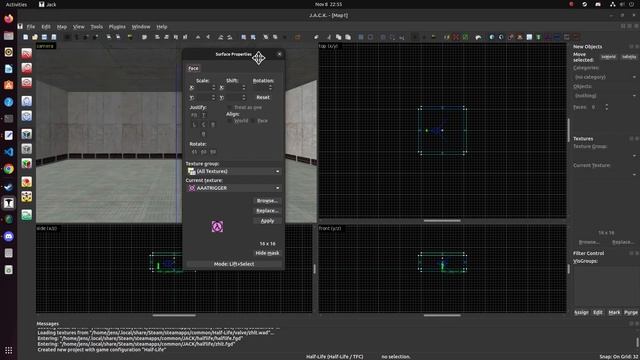Screen dimensions: 640x360
Task: Select World alignment checkbox
Action: [x=229, y=121]
